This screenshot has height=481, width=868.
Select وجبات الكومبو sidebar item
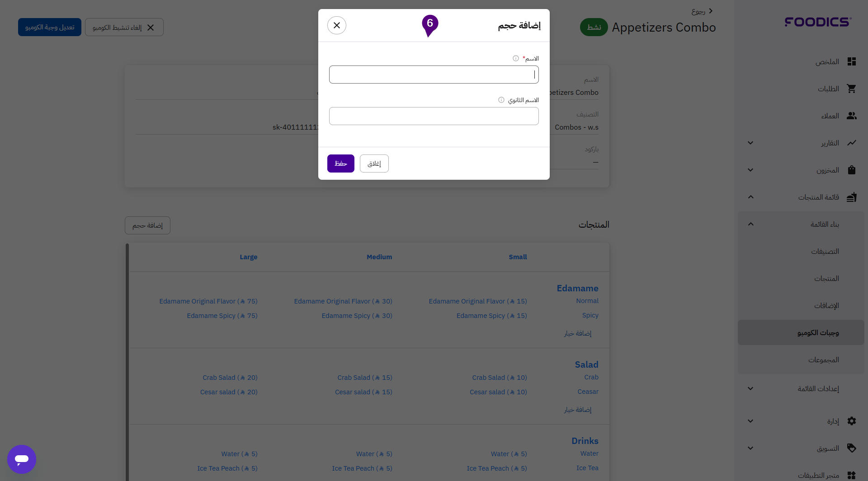(817, 332)
